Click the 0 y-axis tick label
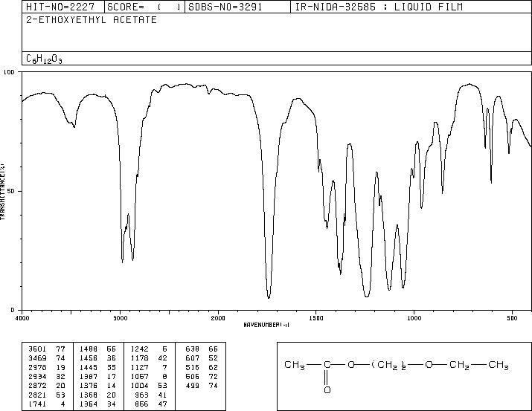 [x=13, y=310]
